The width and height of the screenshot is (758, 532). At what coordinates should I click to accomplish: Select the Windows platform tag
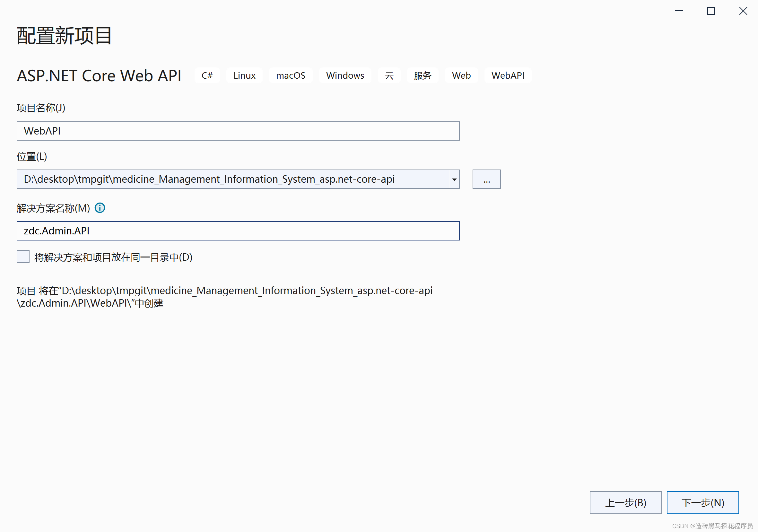(345, 75)
